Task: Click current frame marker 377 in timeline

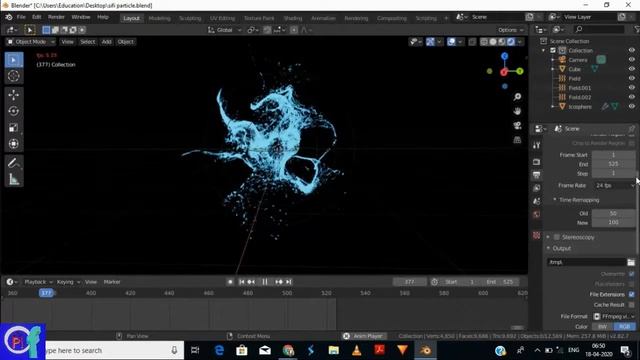Action: [47, 293]
